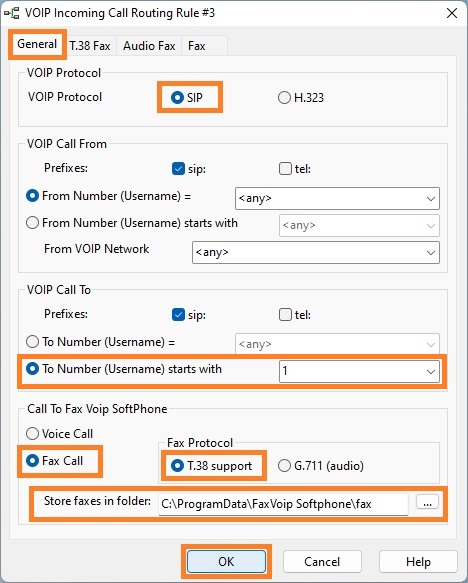
Task: Expand the From Number (Username) = dropdown
Action: coord(431,199)
